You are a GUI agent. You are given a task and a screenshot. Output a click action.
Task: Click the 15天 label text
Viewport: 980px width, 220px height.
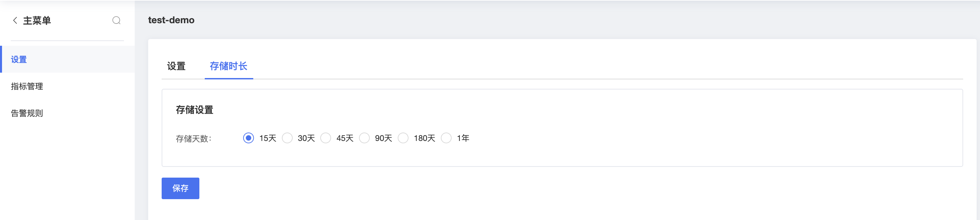pos(268,138)
